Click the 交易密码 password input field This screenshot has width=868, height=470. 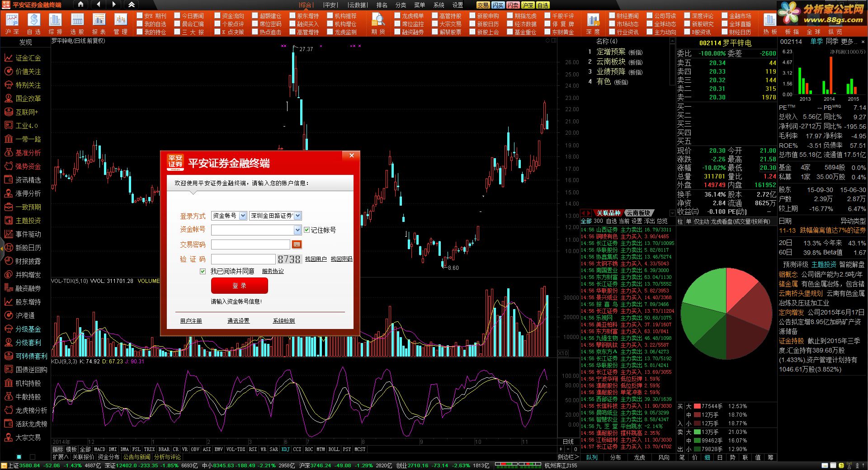[250, 244]
